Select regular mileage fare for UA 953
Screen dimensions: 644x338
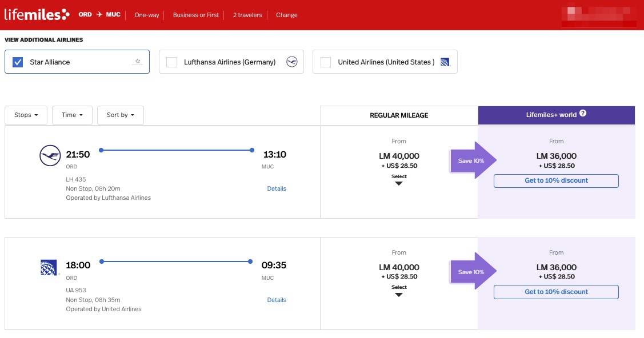click(x=399, y=291)
